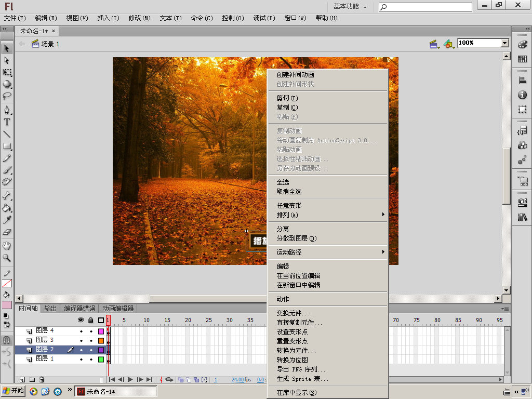
Task: Click the Edit Symbols icon
Action: point(448,44)
